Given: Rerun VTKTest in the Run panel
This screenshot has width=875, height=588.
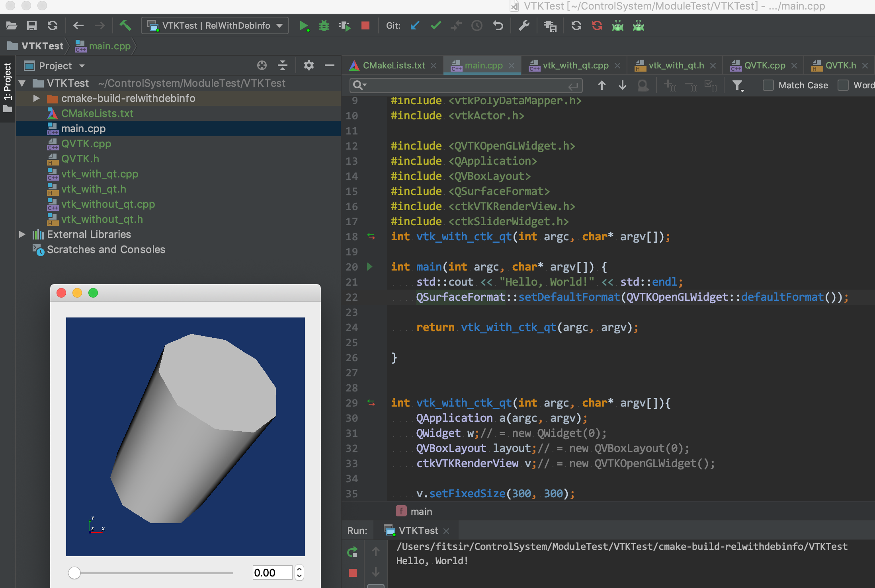Looking at the screenshot, I should pos(352,552).
